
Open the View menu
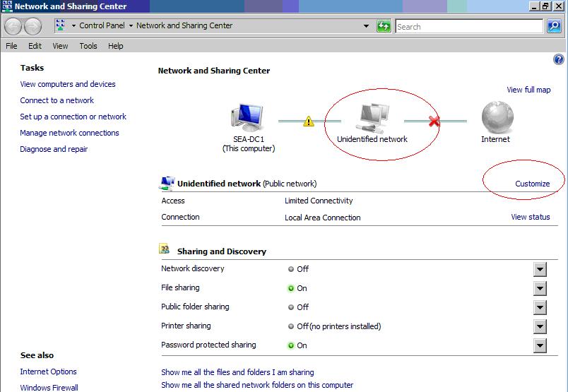click(x=60, y=46)
